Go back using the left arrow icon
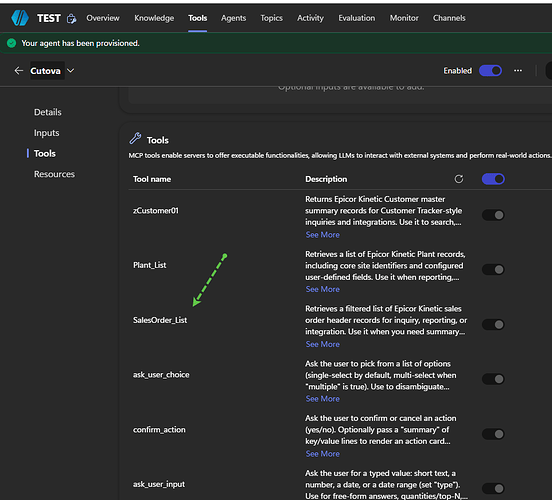This screenshot has width=552, height=500. pos(19,71)
